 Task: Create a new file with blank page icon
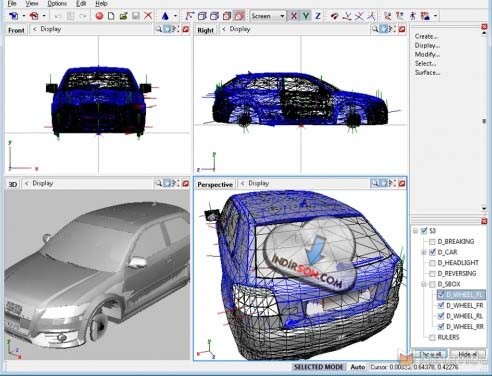click(111, 16)
